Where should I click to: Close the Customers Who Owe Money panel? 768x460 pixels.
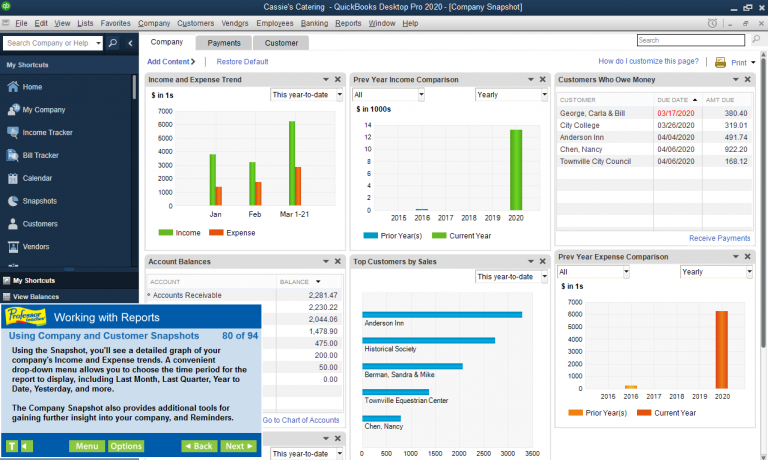point(747,79)
